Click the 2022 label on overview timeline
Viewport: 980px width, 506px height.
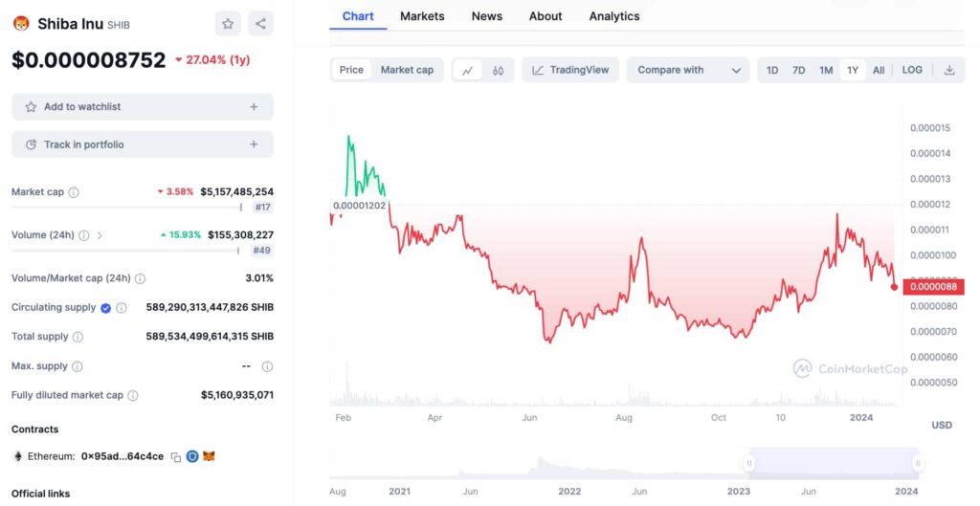[x=569, y=492]
